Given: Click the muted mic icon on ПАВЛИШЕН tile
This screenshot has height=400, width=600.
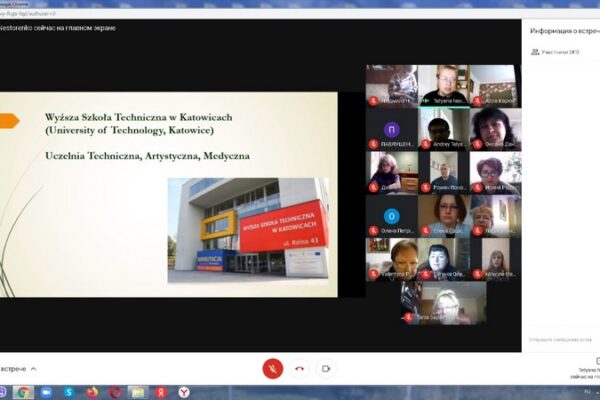Looking at the screenshot, I should [x=373, y=144].
